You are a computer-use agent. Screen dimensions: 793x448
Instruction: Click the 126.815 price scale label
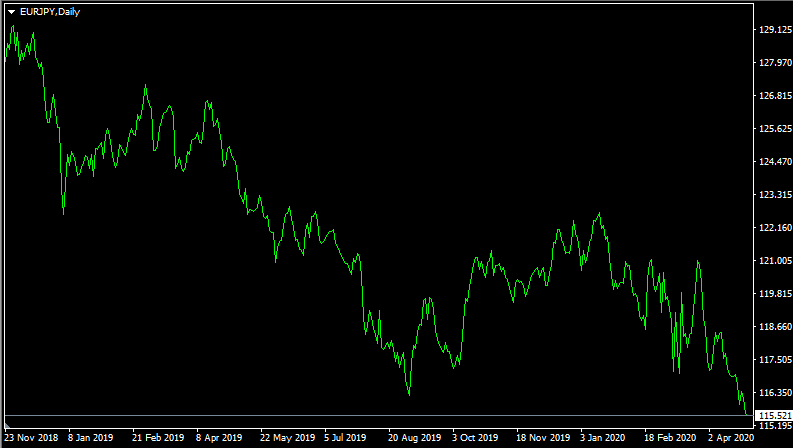775,96
